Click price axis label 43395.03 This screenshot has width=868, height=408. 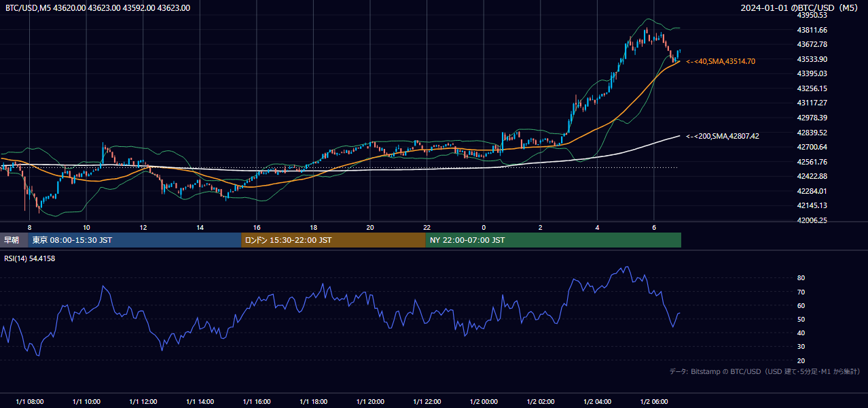pyautogui.click(x=812, y=73)
